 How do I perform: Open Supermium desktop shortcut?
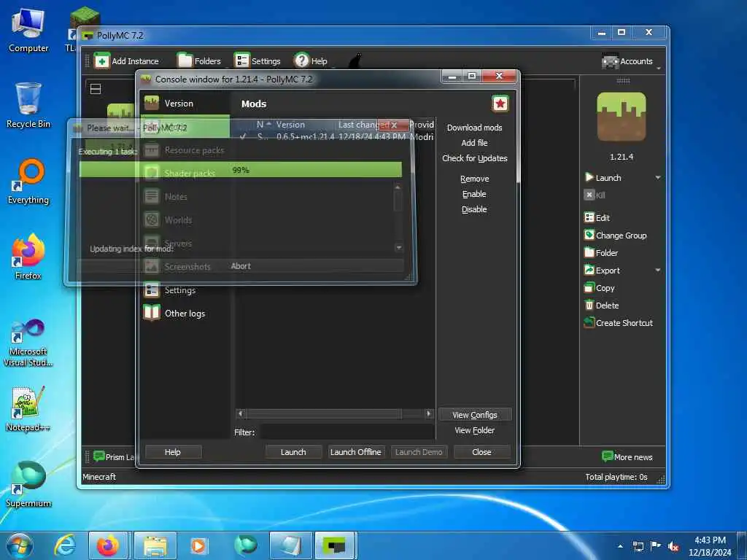click(28, 484)
